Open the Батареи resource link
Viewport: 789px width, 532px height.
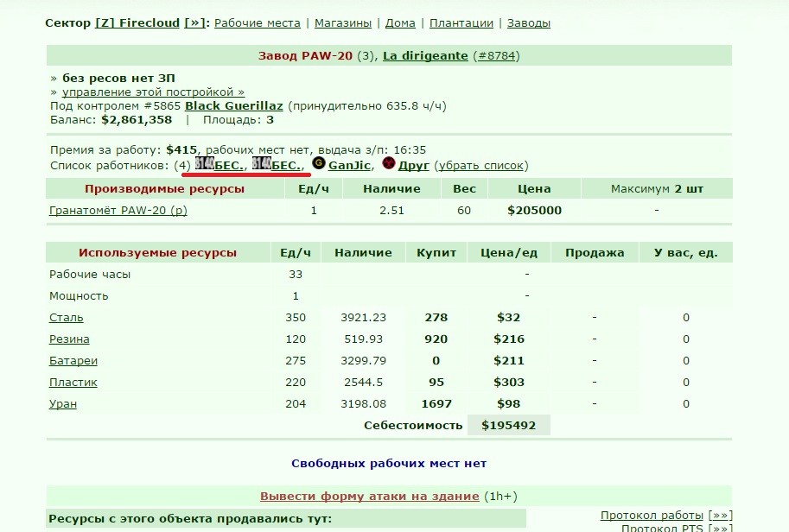tap(73, 361)
